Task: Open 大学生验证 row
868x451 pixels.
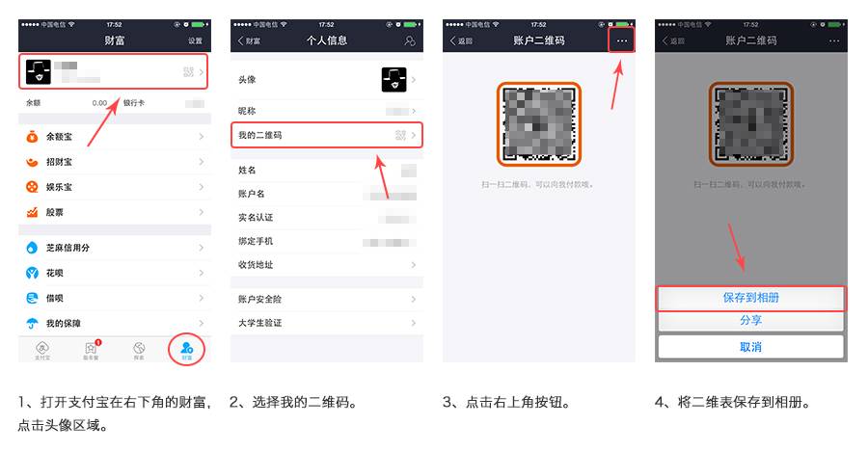Action: point(327,323)
